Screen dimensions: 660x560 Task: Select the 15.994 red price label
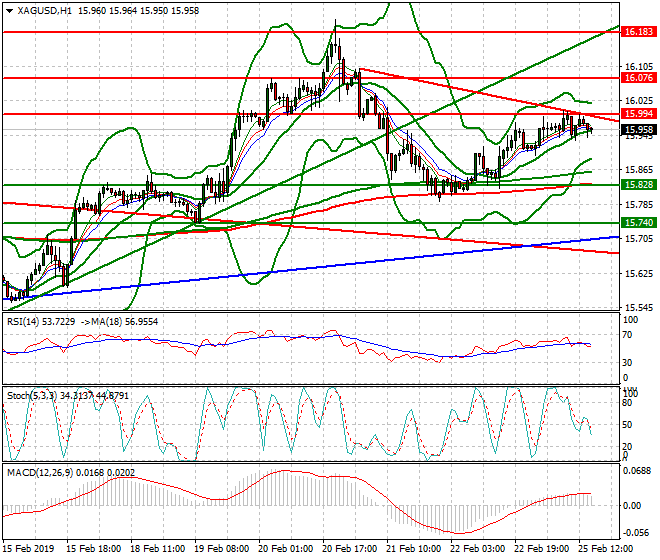tap(639, 114)
